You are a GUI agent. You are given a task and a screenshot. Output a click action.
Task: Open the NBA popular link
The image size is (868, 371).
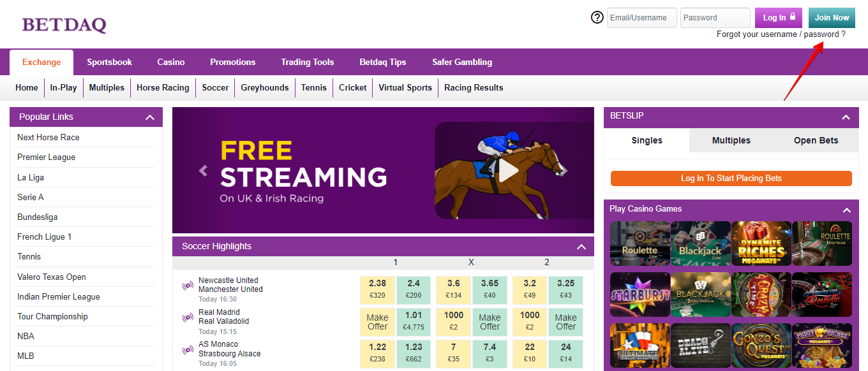click(26, 337)
